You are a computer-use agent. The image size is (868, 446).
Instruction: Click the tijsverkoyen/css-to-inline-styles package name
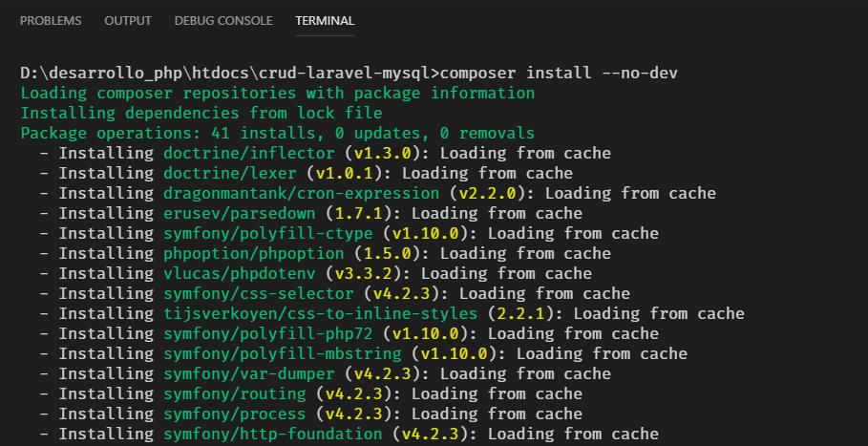(x=320, y=313)
